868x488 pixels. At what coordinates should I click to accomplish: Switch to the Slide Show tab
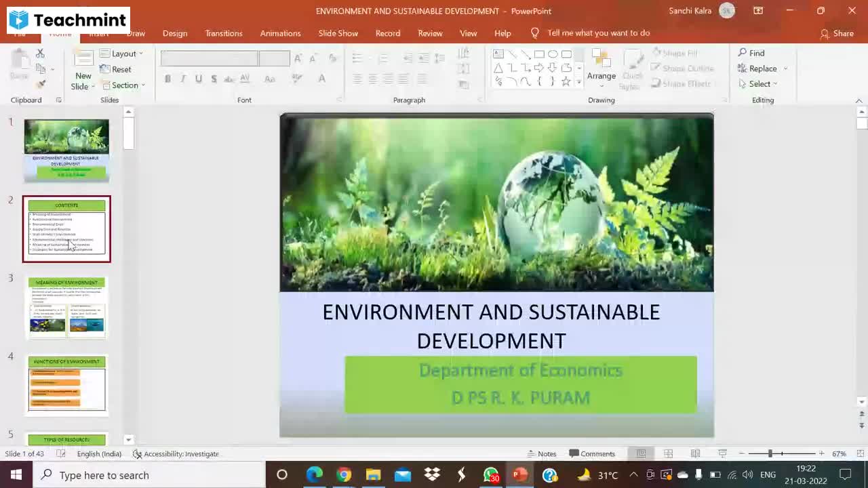coord(338,33)
